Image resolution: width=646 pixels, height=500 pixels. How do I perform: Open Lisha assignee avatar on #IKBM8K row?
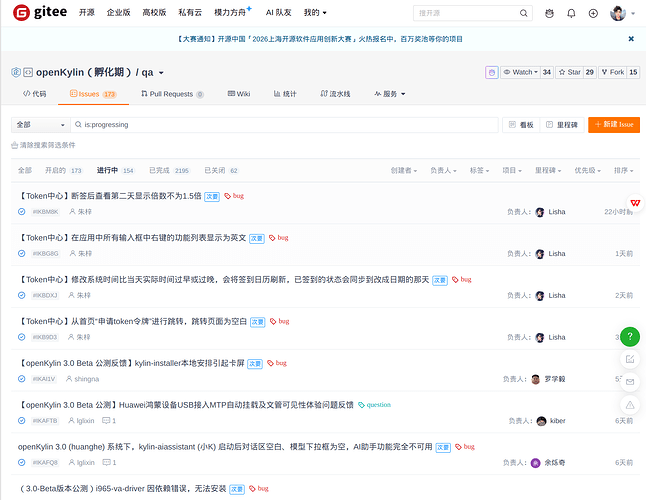point(540,212)
